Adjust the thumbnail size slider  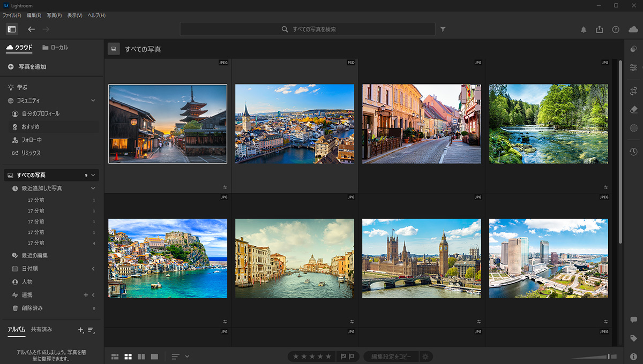pos(608,357)
